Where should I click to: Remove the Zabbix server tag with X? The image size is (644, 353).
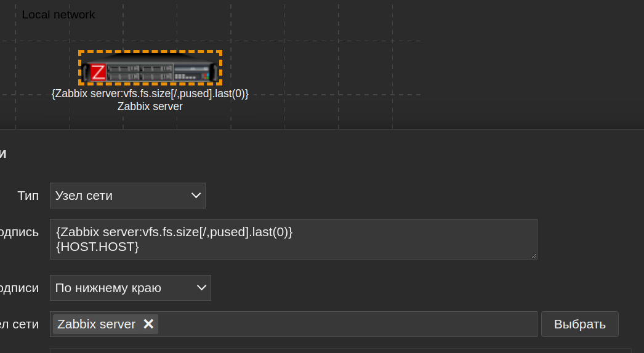(x=148, y=324)
